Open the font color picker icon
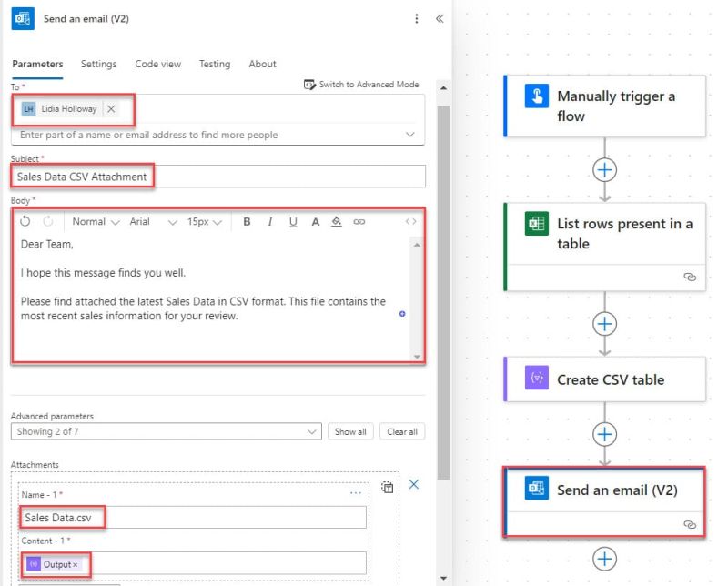Viewport: 728px width, 586px height. pos(315,221)
